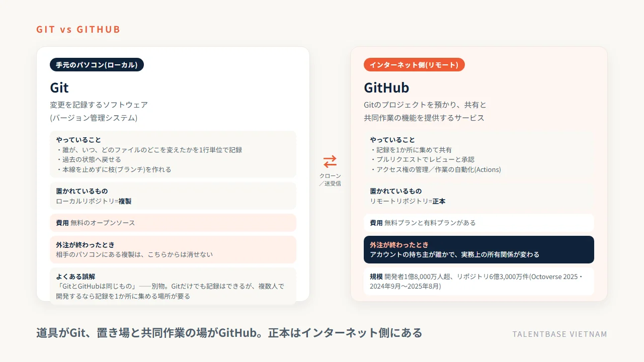Click the インターネット側(リモート) badge
Viewport: 644px width, 362px height.
tap(414, 65)
